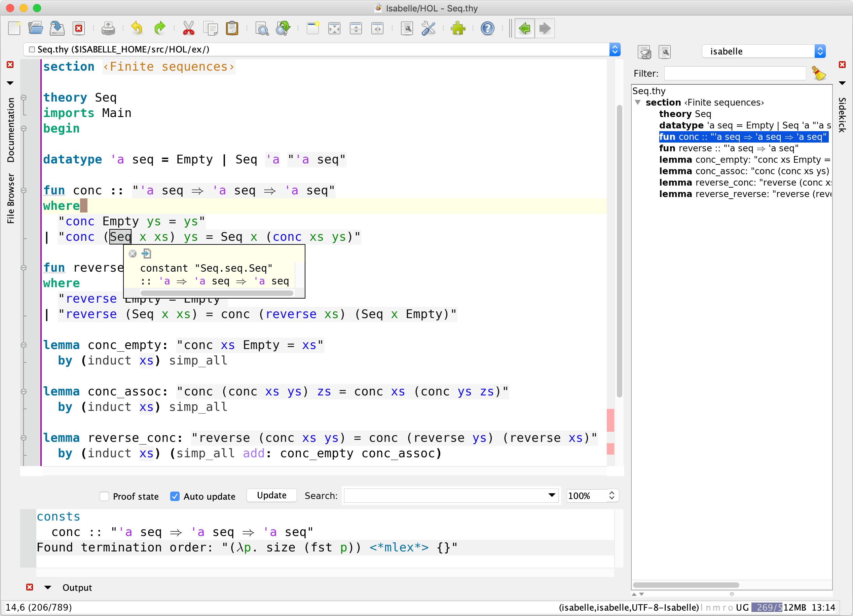This screenshot has height=616, width=853.
Task: Click the Print icon
Action: 108,28
